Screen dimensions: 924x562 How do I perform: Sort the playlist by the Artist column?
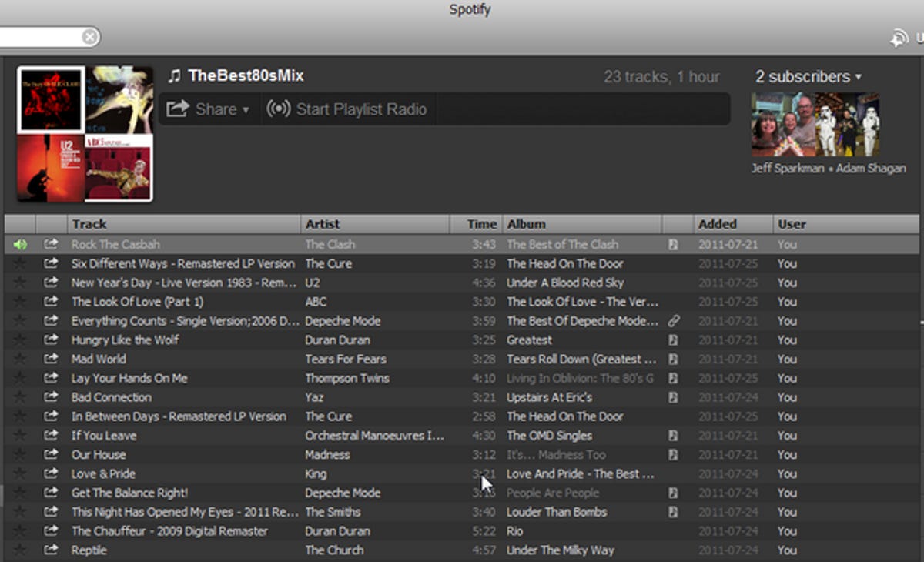coord(322,223)
